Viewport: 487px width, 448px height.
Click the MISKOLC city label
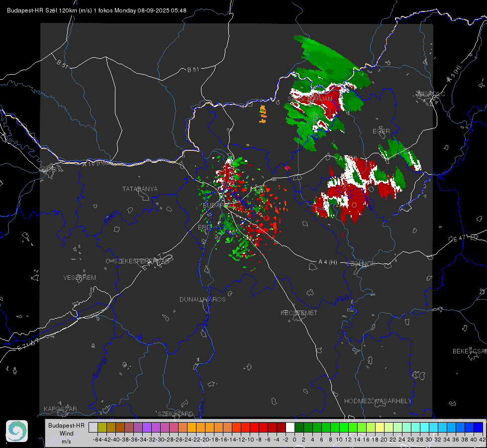431,94
